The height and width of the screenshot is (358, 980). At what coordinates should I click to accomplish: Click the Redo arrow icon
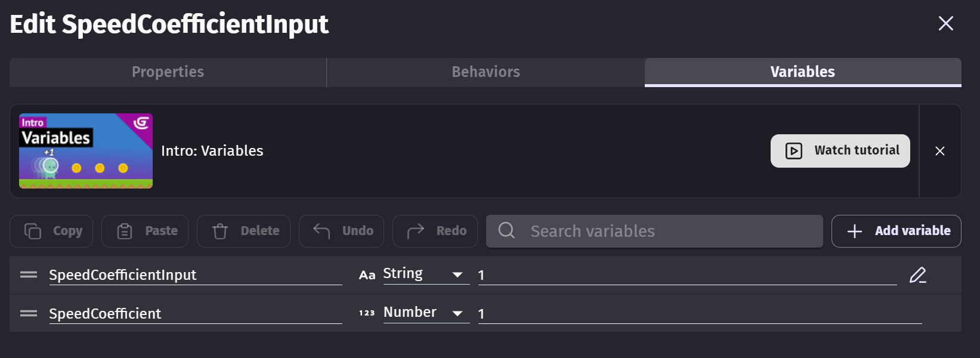pos(416,231)
